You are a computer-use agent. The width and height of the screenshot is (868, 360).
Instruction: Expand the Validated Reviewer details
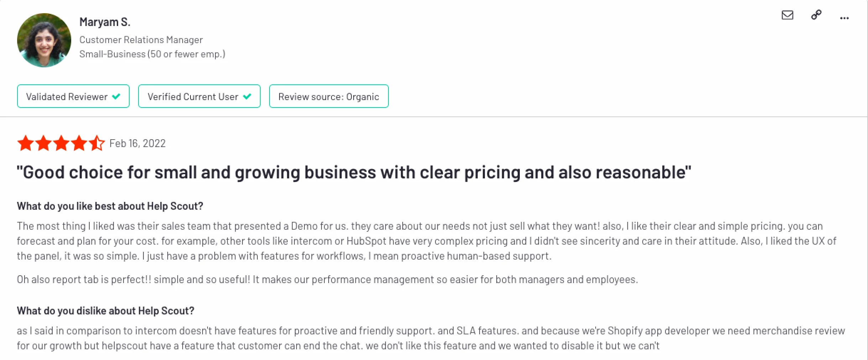click(73, 96)
